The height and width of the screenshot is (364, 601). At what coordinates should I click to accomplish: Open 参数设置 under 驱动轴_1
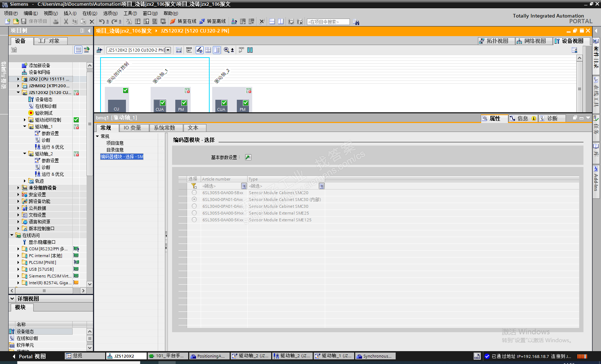50,133
